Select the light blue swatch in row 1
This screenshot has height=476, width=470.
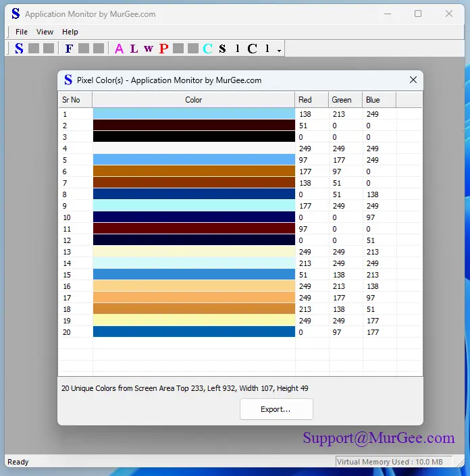(x=194, y=114)
